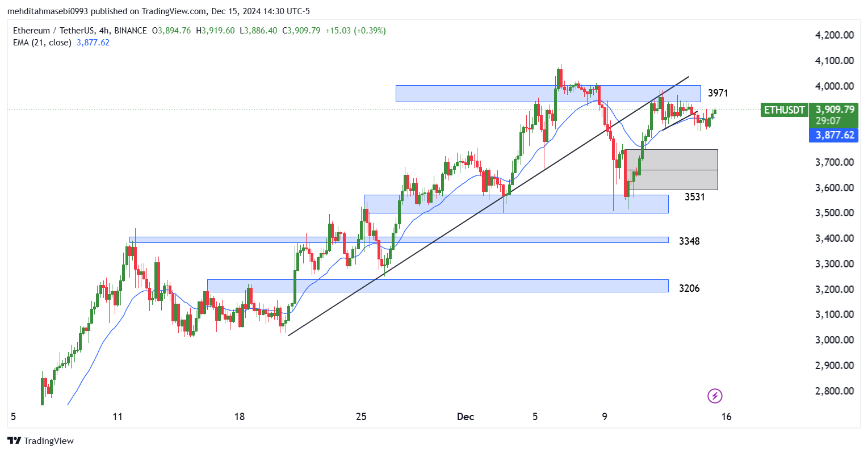Screen dimensions: 868x453
Task: Click the 4,000.00 price axis label
Action: pyautogui.click(x=835, y=86)
